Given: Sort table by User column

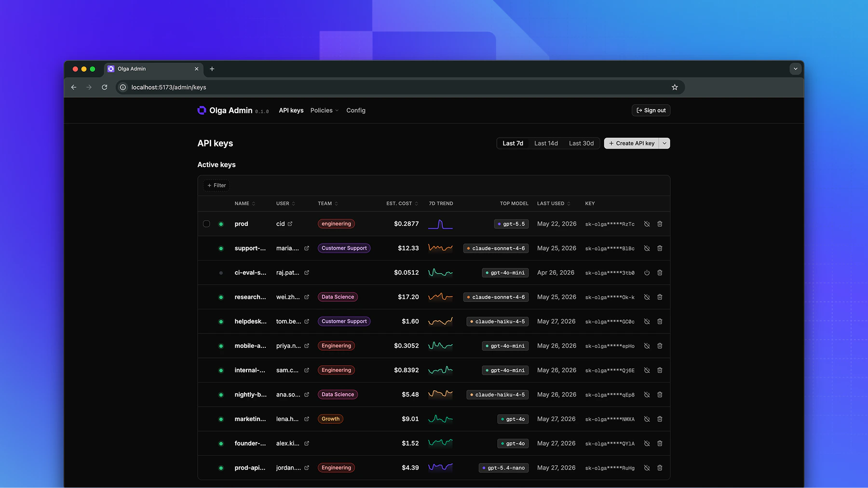Looking at the screenshot, I should 285,203.
